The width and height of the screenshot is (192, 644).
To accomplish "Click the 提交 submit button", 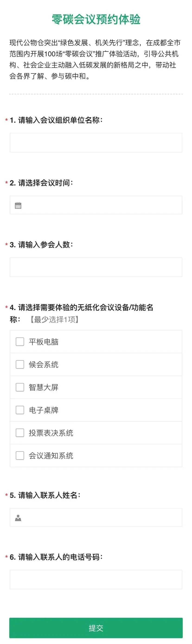I will point(96,628).
